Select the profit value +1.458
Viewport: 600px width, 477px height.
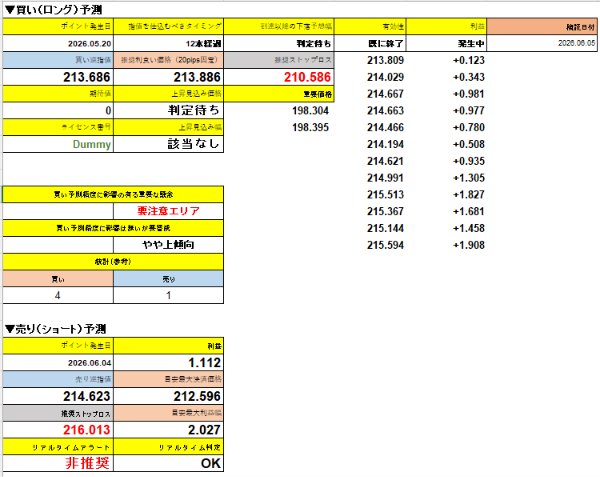click(468, 228)
